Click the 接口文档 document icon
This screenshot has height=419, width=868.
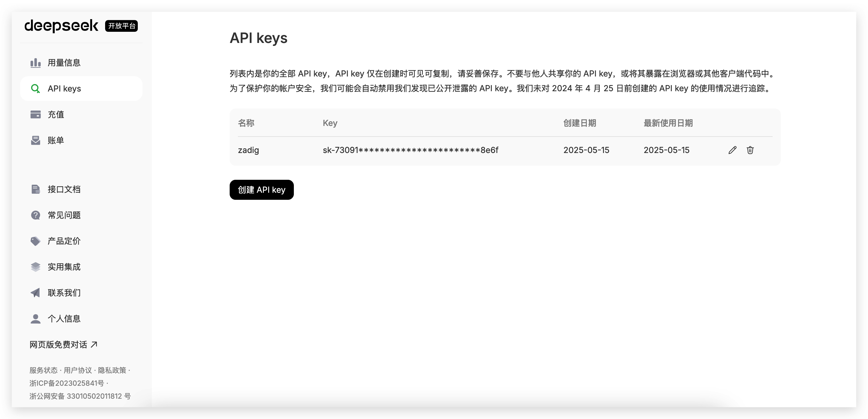[x=35, y=189]
